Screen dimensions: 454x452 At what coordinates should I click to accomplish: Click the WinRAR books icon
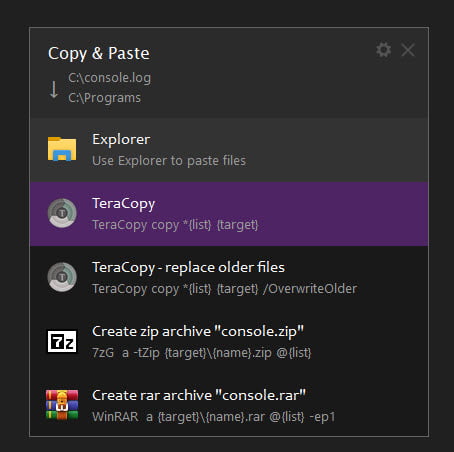(x=62, y=405)
